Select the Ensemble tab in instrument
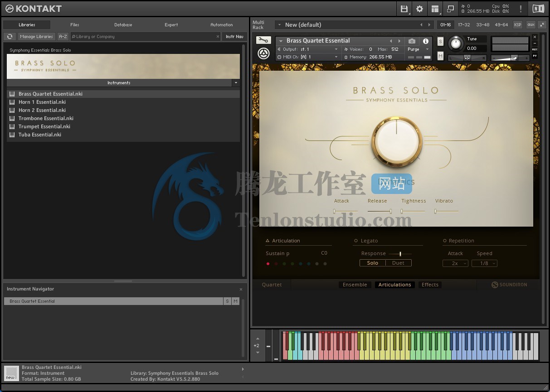The height and width of the screenshot is (392, 550). (x=355, y=285)
